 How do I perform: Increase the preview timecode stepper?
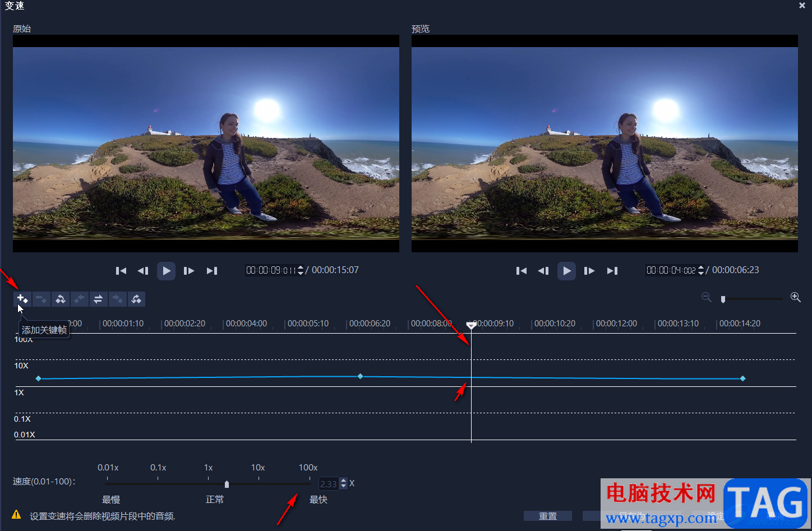point(701,267)
